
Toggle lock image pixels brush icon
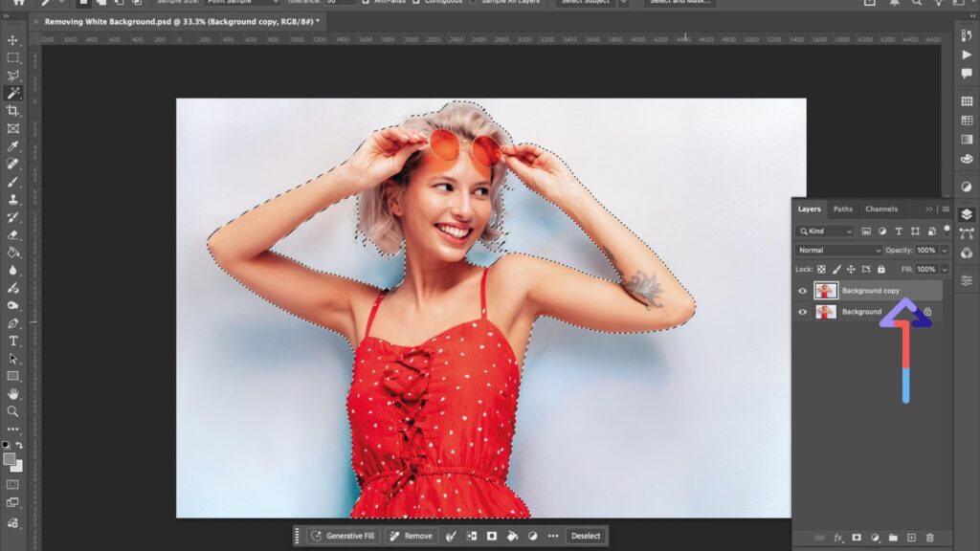pos(836,269)
